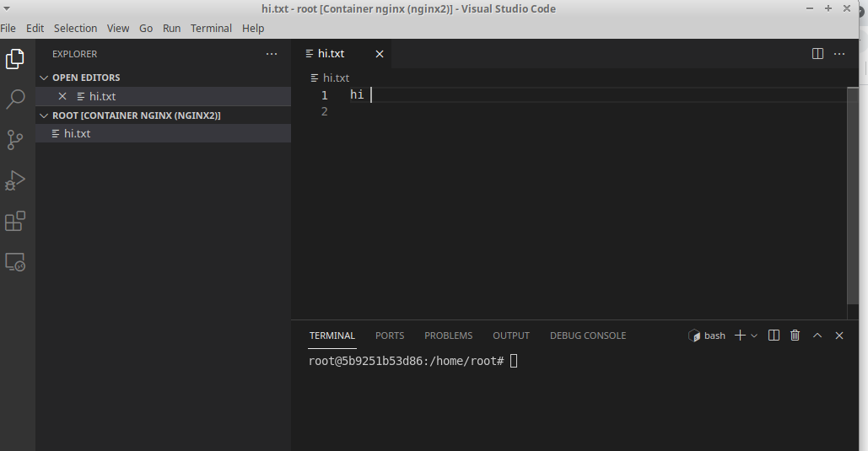
Task: Kill terminal with trash icon
Action: click(x=795, y=336)
